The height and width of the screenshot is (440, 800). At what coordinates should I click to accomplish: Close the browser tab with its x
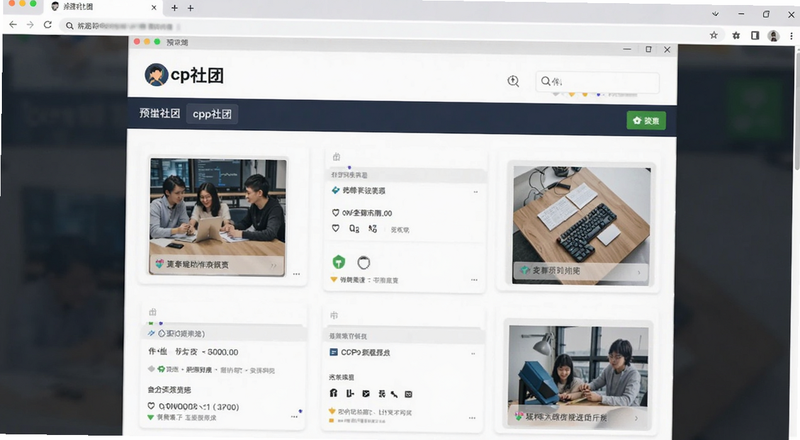coord(154,8)
